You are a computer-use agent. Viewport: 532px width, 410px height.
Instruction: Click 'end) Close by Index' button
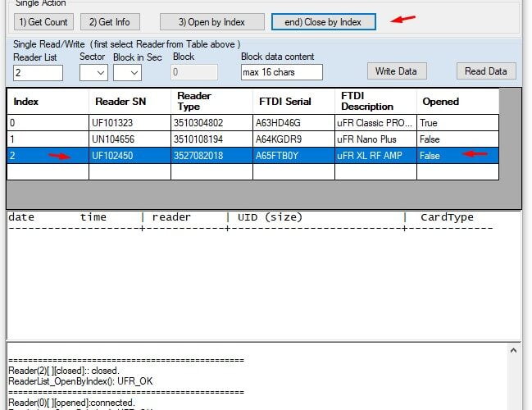point(323,22)
